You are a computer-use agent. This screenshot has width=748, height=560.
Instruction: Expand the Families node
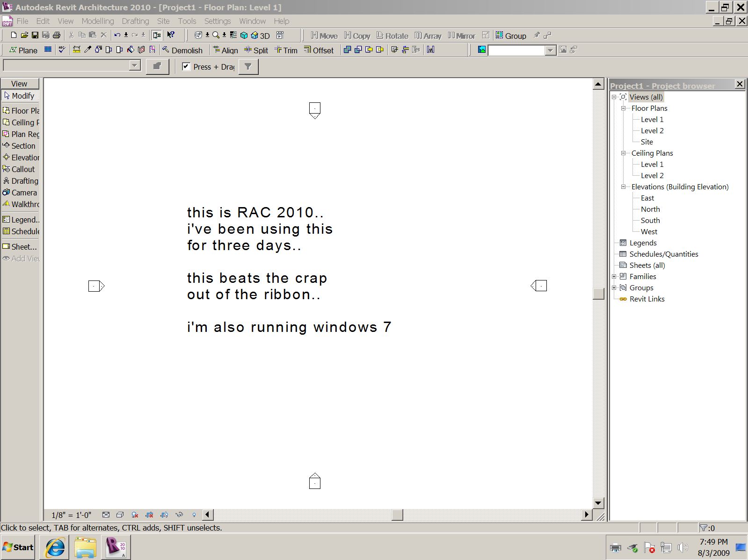pyautogui.click(x=614, y=276)
